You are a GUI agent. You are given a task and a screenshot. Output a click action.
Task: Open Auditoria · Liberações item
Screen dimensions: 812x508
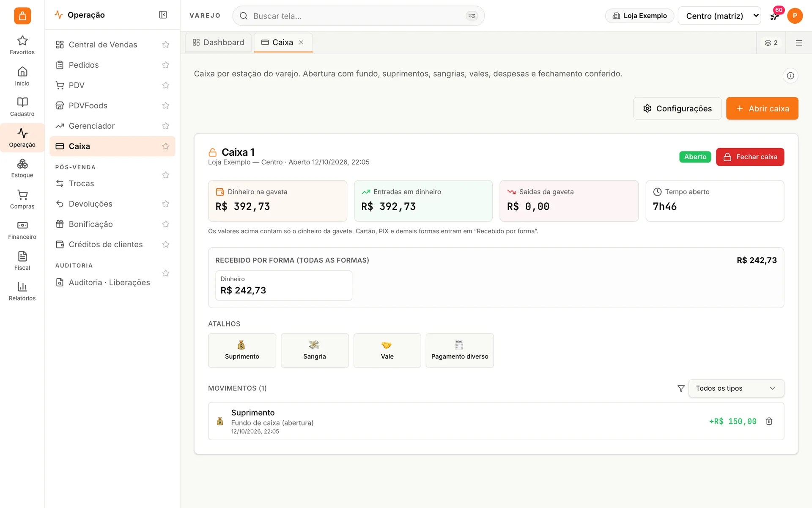[x=109, y=282]
